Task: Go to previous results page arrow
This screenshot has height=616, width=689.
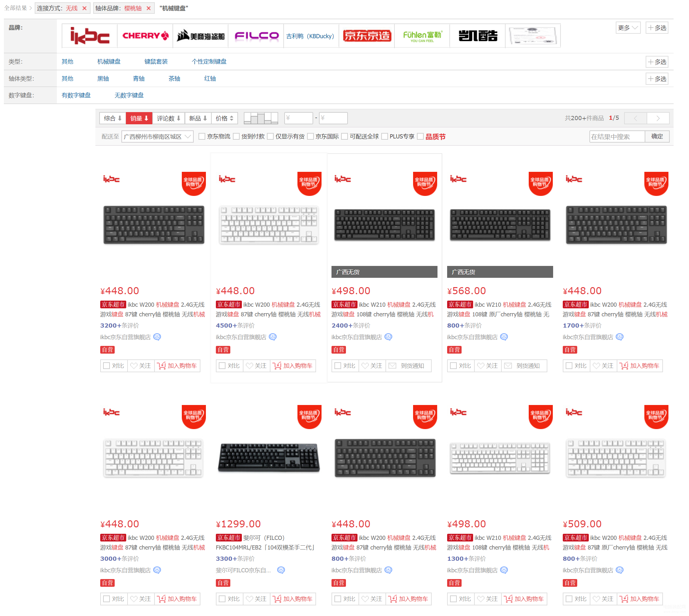Action: click(635, 118)
